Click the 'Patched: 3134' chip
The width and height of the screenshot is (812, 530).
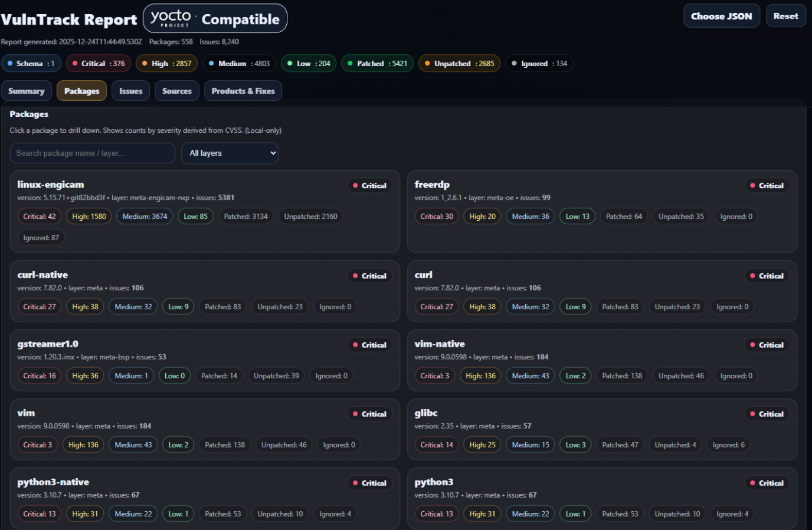pyautogui.click(x=245, y=217)
